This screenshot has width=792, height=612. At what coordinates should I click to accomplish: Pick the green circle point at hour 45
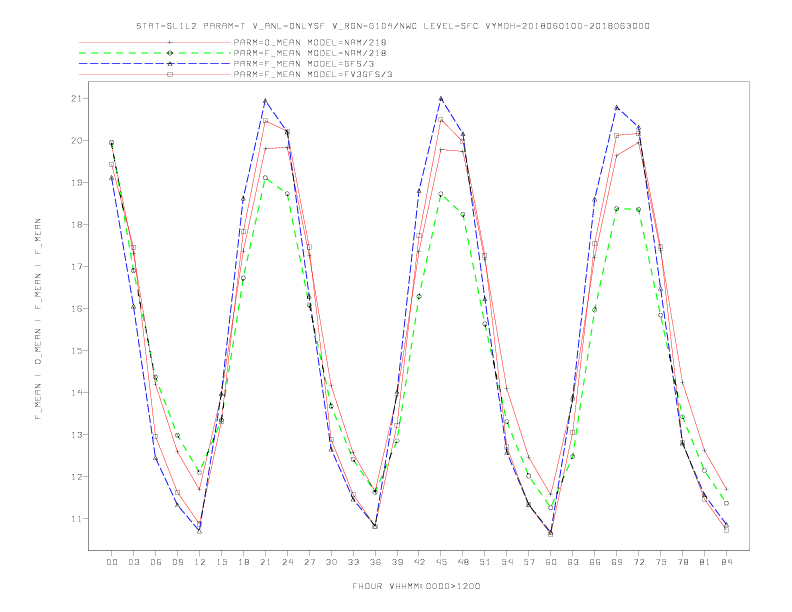[x=440, y=194]
